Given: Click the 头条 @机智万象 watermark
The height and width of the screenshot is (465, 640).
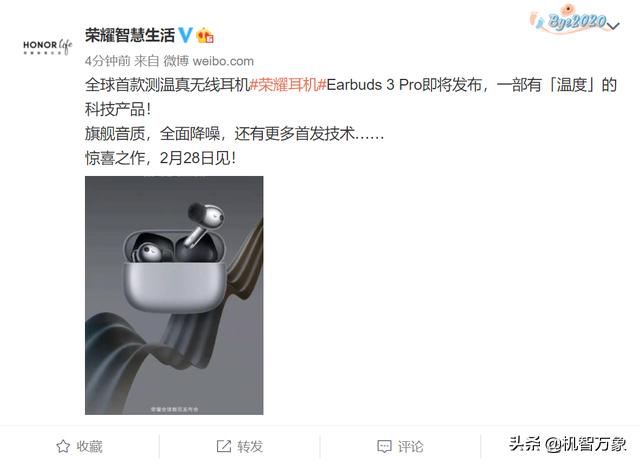Looking at the screenshot, I should 567,444.
